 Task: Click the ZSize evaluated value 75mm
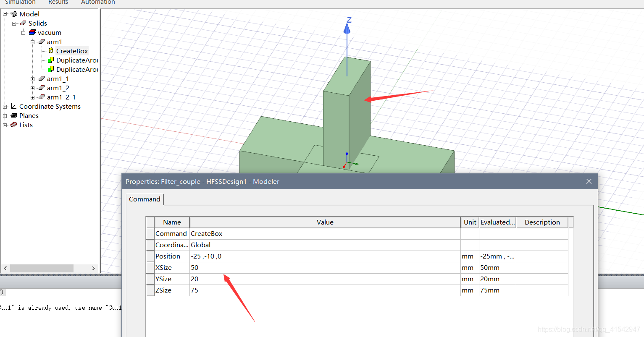pos(498,290)
